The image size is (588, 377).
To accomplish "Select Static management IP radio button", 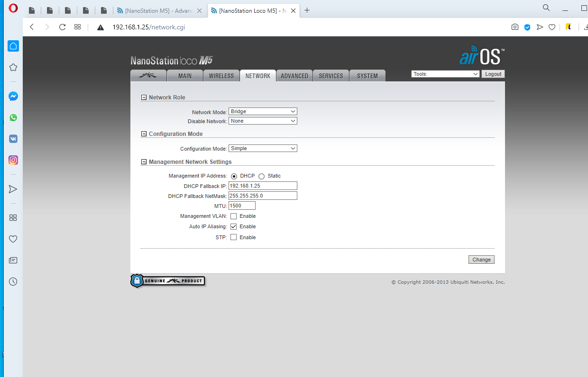I will (262, 176).
